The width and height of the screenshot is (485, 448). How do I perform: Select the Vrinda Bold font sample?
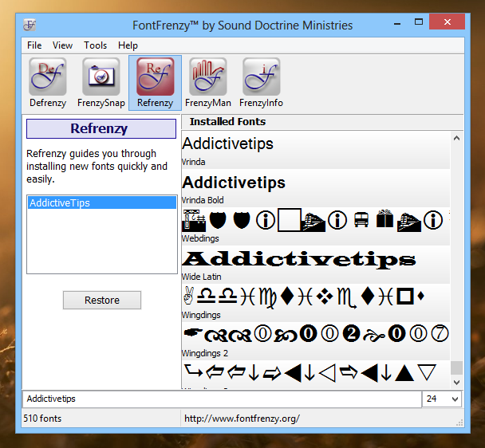[316, 188]
